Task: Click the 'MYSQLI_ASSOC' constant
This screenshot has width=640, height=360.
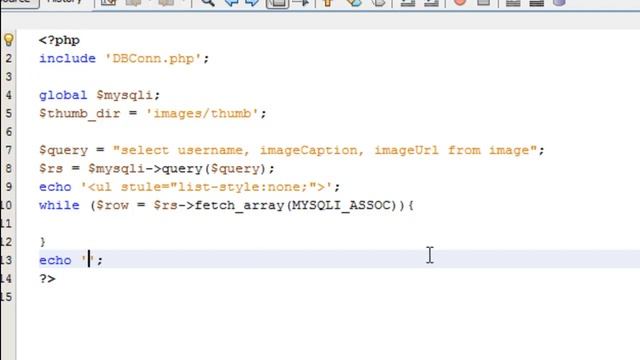Action: point(341,205)
